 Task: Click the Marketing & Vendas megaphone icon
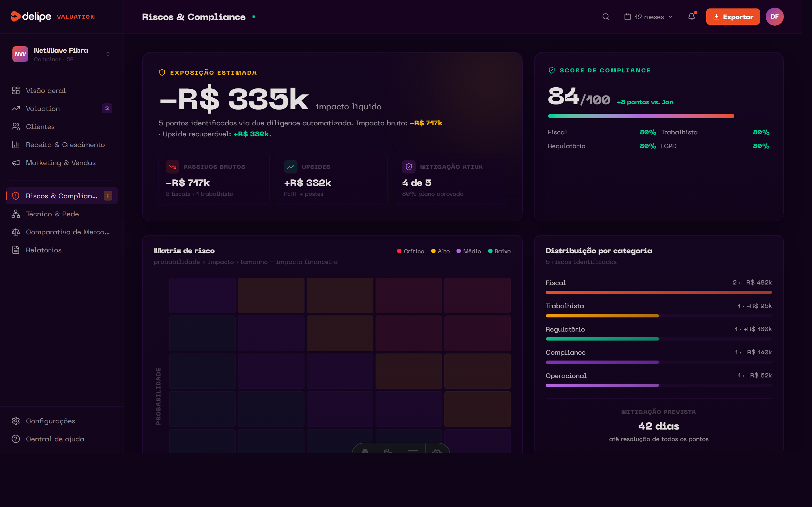16,163
